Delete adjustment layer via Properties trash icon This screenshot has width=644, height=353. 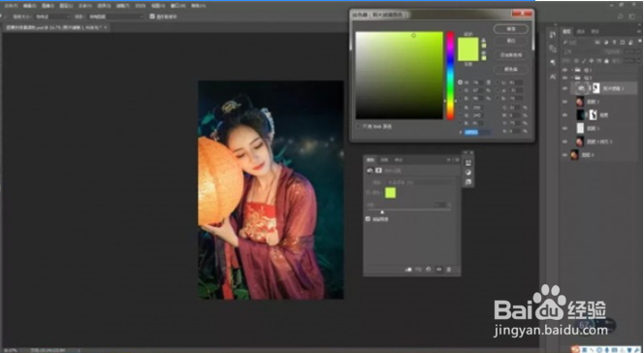tap(448, 270)
